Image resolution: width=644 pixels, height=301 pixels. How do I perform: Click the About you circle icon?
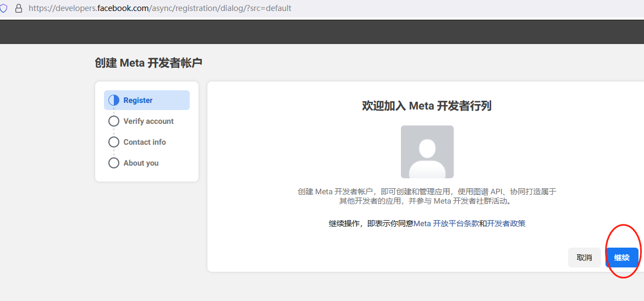pyautogui.click(x=114, y=163)
